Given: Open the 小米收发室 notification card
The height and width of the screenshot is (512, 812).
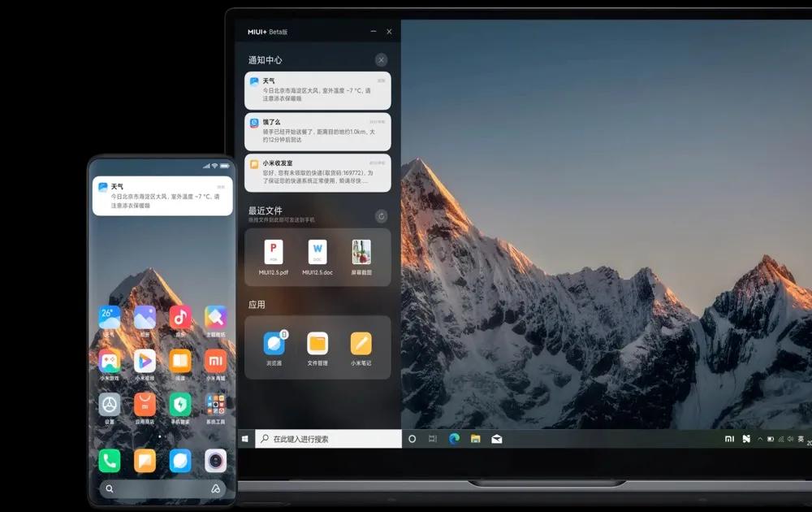Looking at the screenshot, I should click(x=317, y=172).
